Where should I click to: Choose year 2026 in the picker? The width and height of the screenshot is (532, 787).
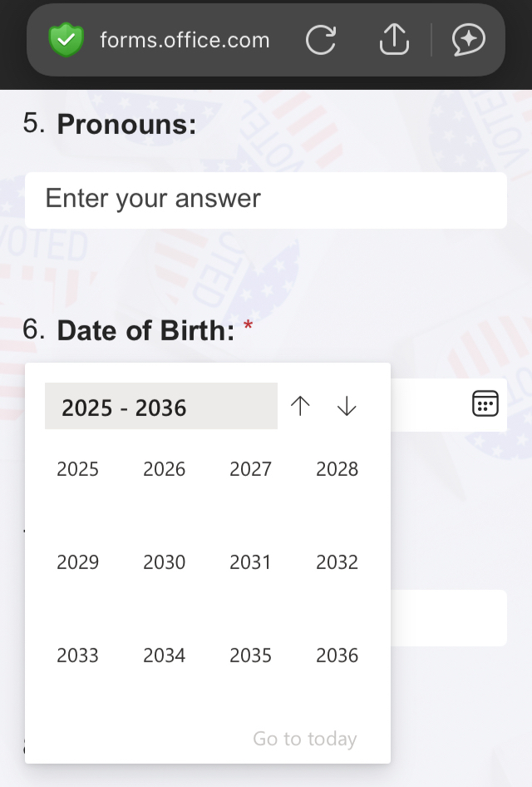pyautogui.click(x=164, y=469)
